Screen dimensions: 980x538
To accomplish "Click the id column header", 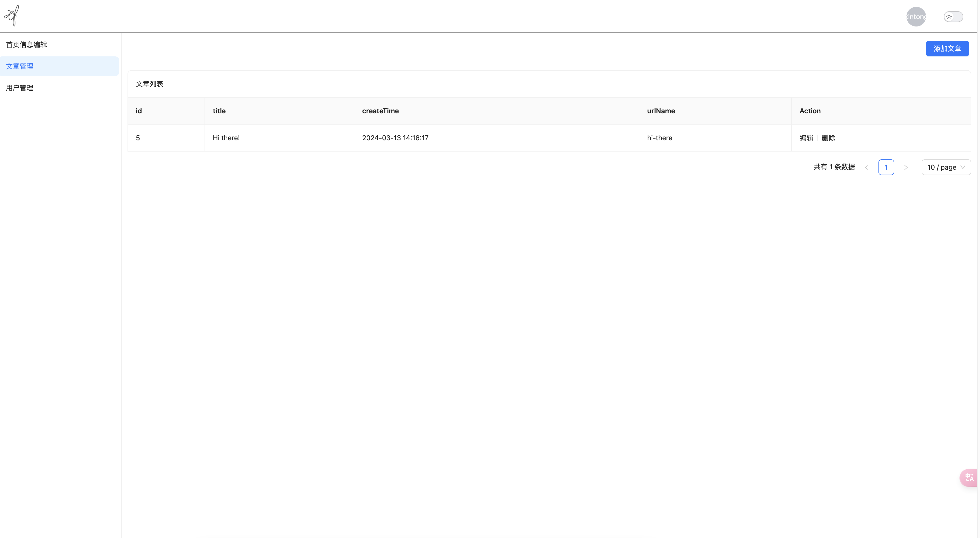I will click(x=166, y=111).
